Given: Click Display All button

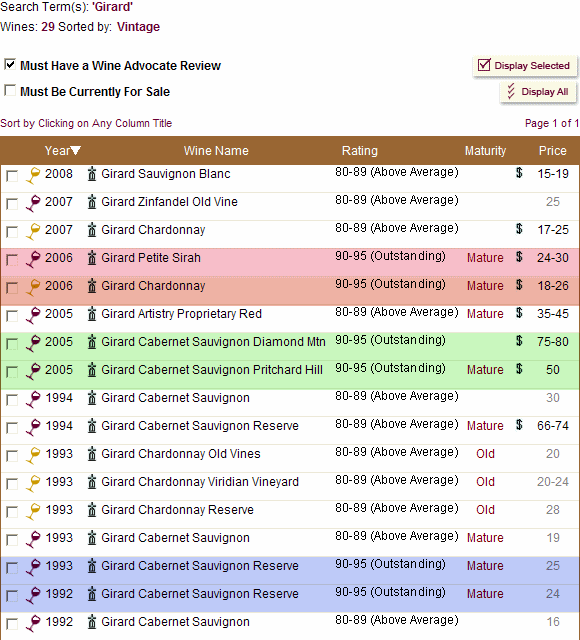Looking at the screenshot, I should (538, 92).
